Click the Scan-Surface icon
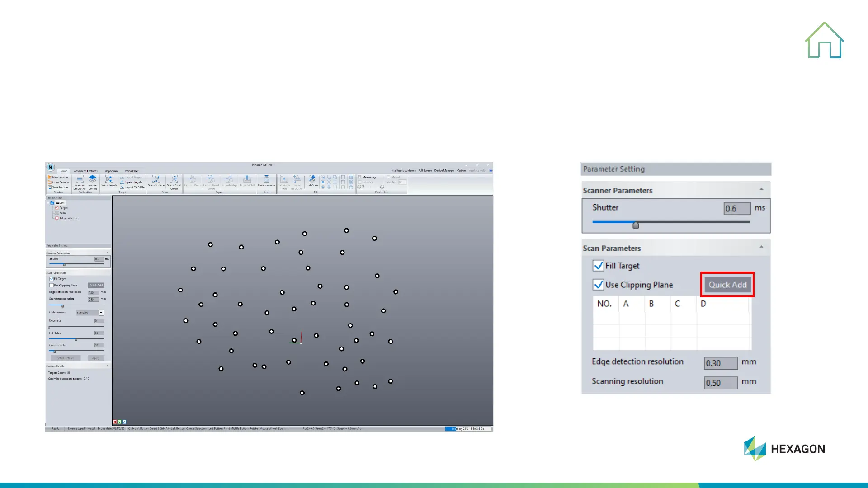 point(156,180)
